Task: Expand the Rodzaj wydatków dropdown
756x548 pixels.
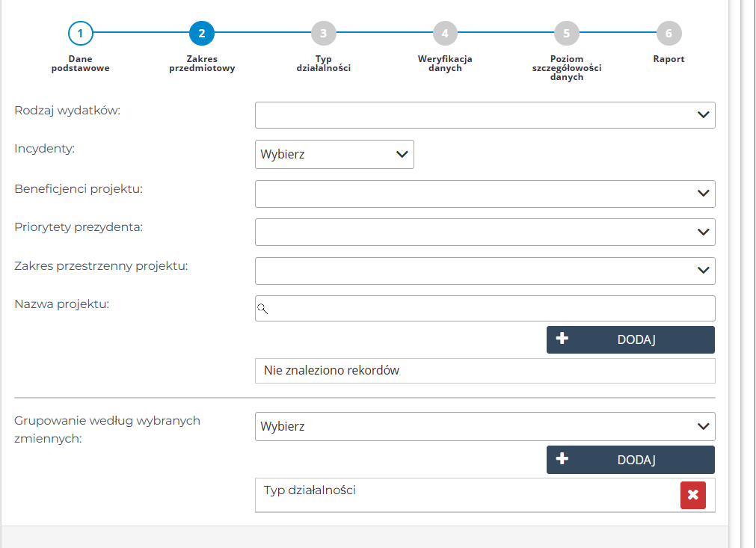Action: (485, 115)
